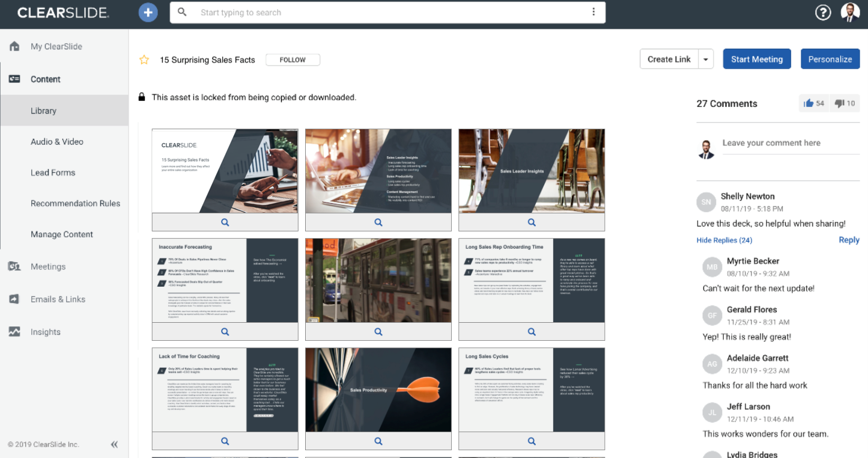Star the 15 Surprising Sales Facts asset
Viewport: 868px width, 458px height.
(144, 60)
